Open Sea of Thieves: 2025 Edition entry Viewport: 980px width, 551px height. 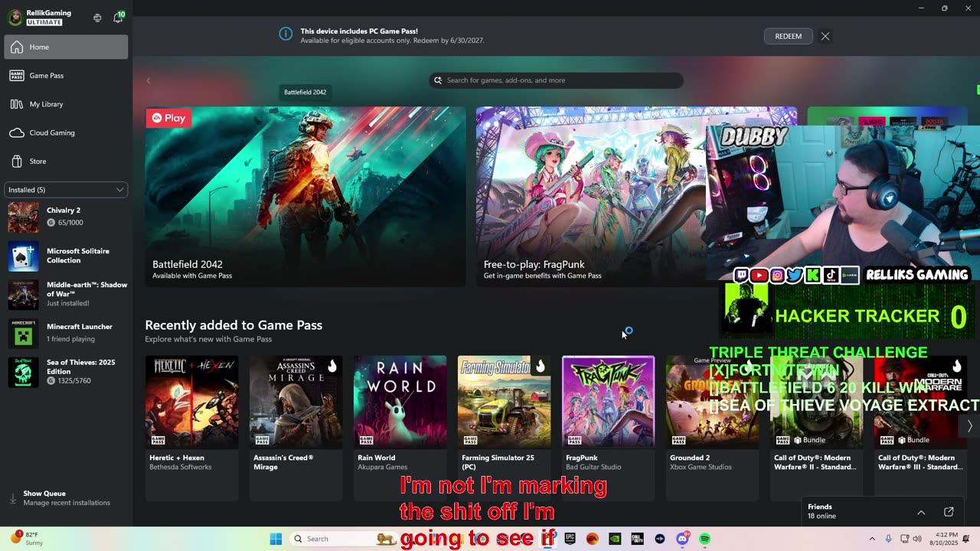[x=66, y=371]
